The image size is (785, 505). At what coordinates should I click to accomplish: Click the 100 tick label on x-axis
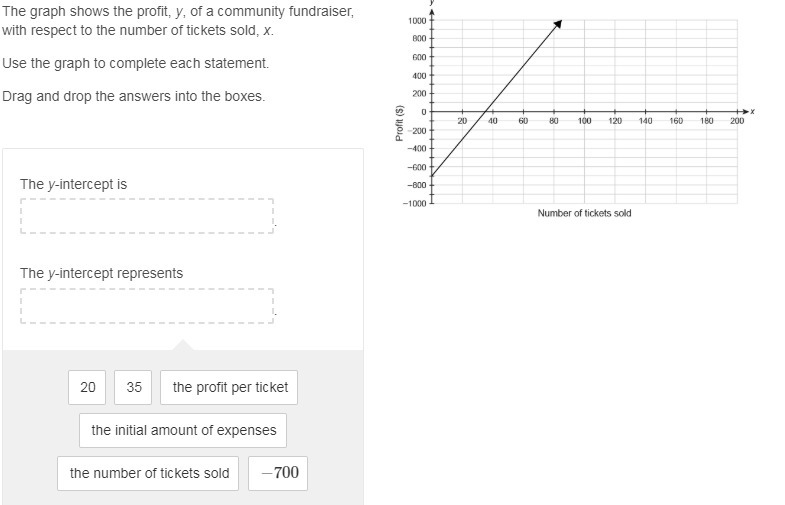click(x=584, y=121)
